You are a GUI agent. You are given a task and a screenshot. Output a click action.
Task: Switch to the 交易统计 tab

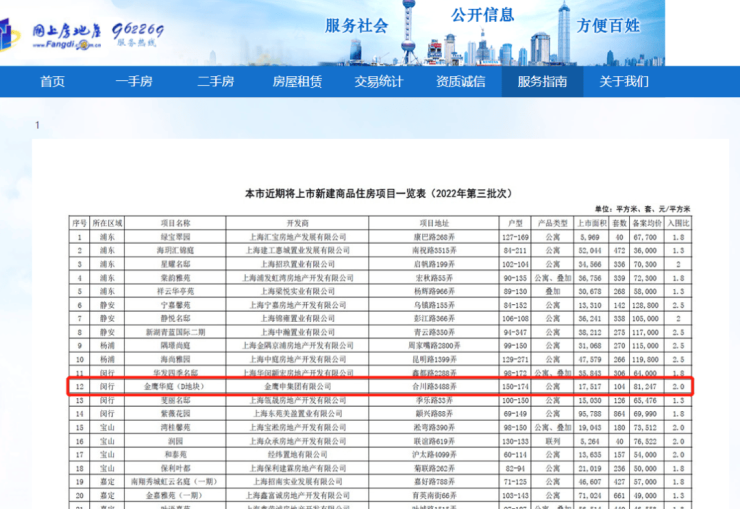(379, 82)
